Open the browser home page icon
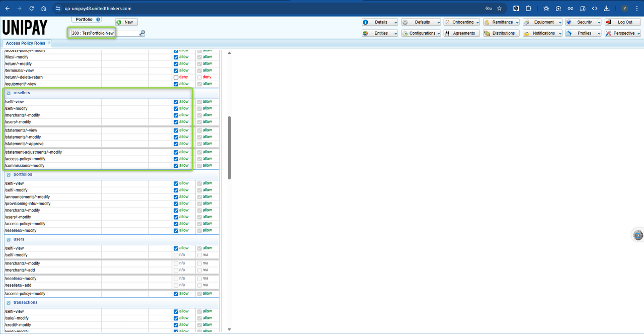644x334 pixels. coord(44,8)
